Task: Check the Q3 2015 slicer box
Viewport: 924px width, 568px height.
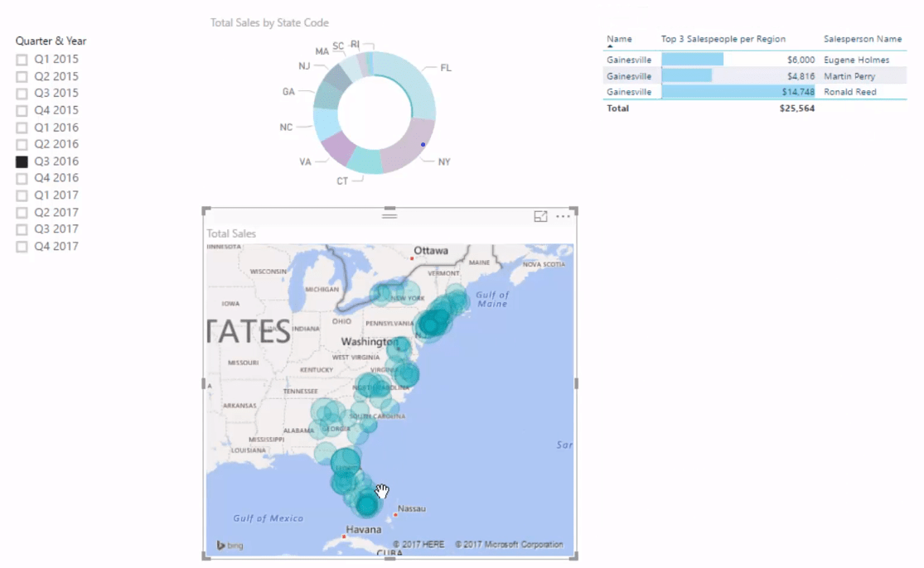Action: [22, 94]
